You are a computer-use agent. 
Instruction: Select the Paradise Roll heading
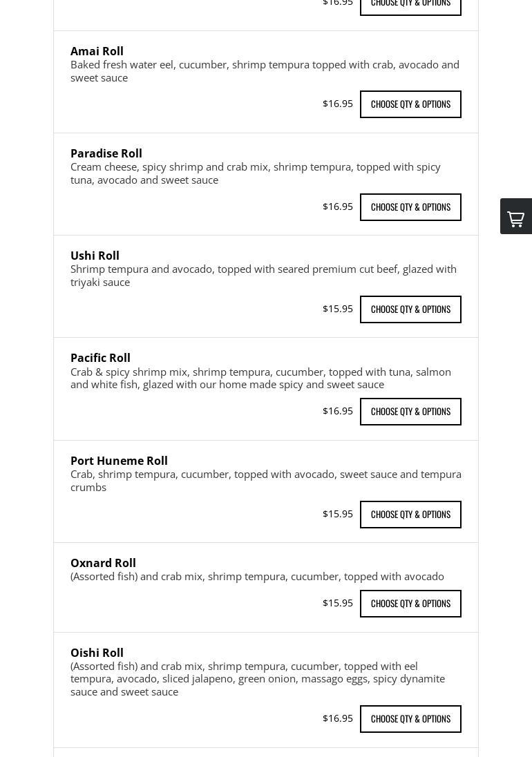coord(106,153)
